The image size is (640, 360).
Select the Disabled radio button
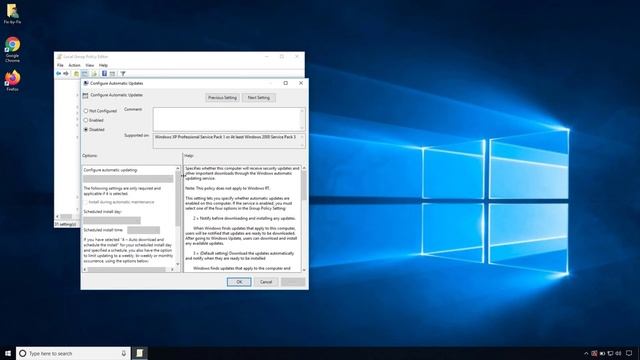click(x=86, y=129)
